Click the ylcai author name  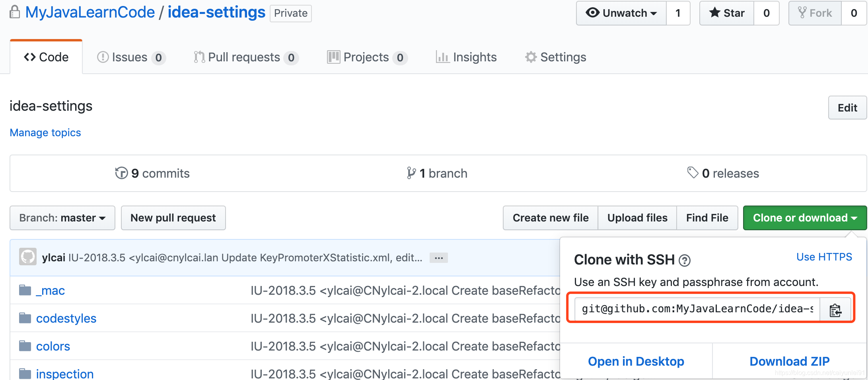(54, 258)
